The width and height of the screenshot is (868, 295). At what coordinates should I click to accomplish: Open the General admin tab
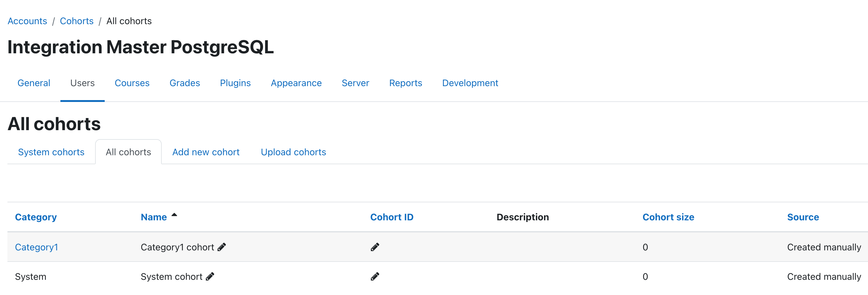[x=34, y=83]
